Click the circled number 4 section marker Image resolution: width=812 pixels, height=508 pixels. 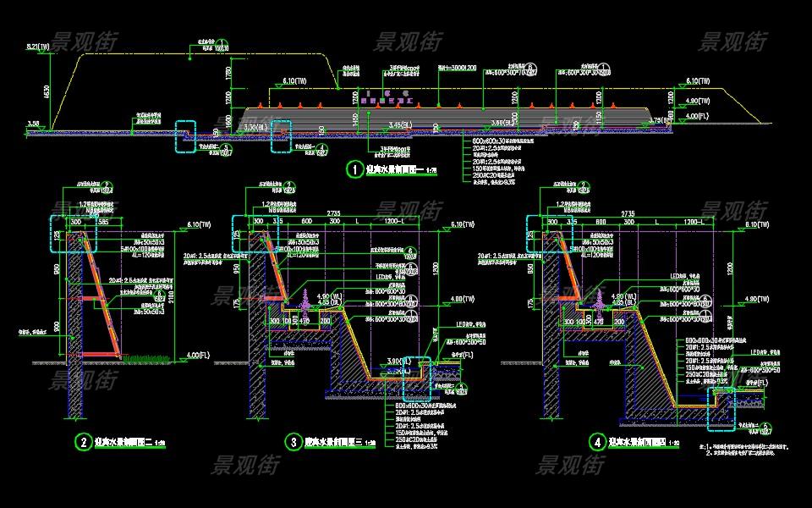tap(598, 441)
